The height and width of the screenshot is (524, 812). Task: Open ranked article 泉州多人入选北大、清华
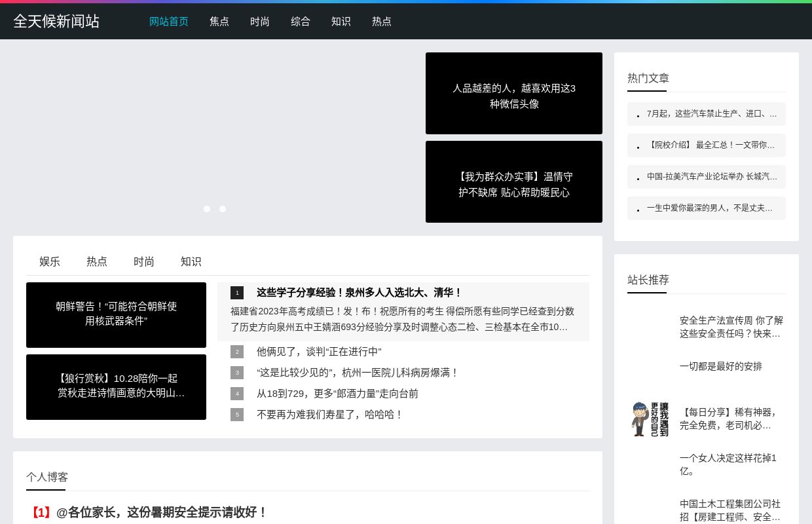[x=359, y=293]
